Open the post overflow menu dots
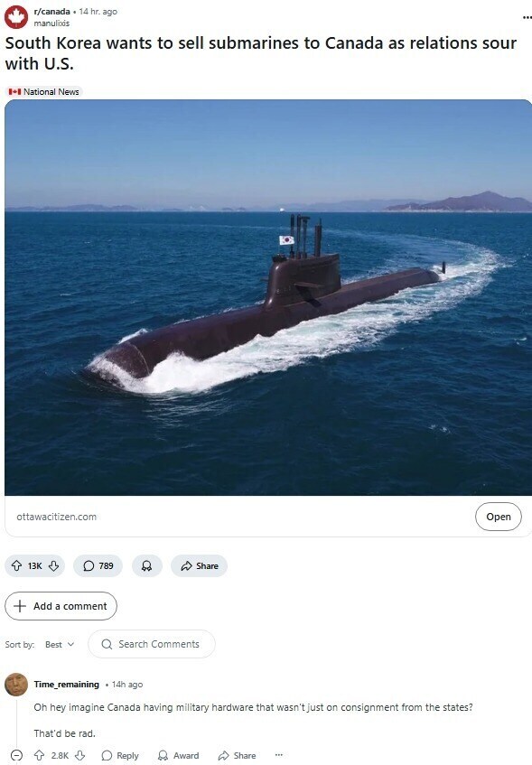This screenshot has width=532, height=765. 527,17
